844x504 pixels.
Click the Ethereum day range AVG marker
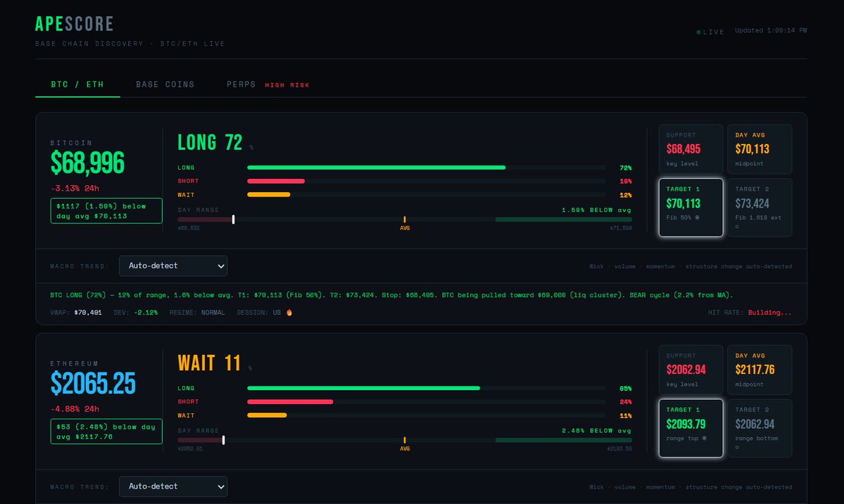(x=405, y=441)
